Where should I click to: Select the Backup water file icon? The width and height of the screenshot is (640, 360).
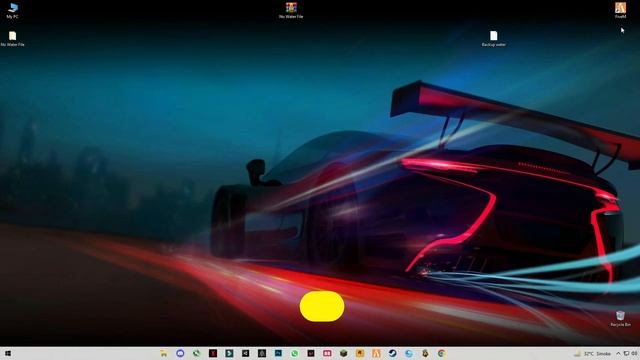coord(494,38)
